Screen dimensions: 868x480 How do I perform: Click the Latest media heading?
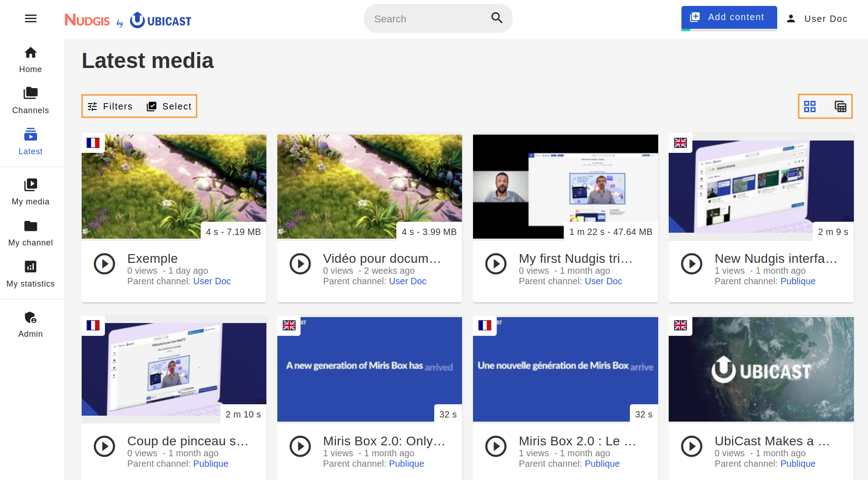pos(148,61)
